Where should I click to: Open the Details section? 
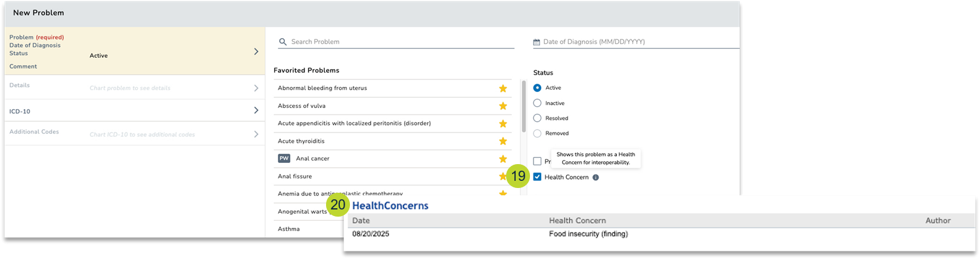(x=256, y=88)
